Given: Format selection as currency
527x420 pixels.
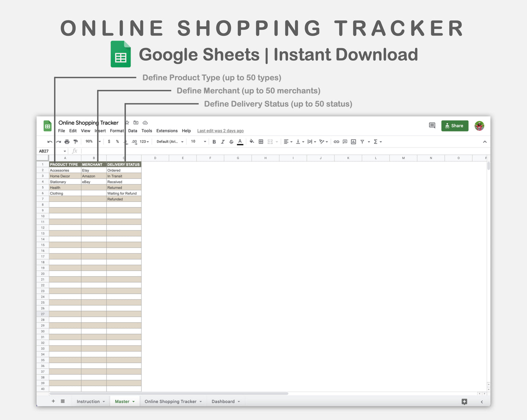Looking at the screenshot, I should click(x=109, y=141).
